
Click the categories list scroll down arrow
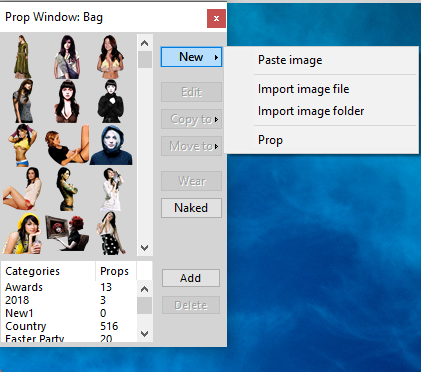click(x=145, y=333)
